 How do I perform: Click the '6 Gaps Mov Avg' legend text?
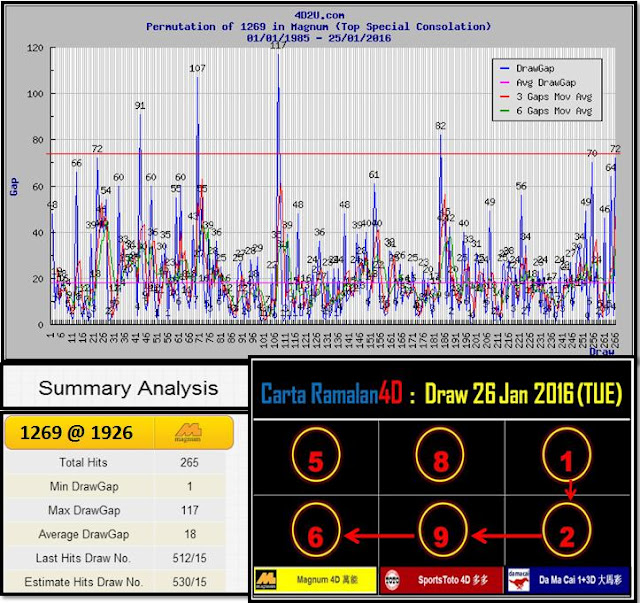[x=554, y=111]
